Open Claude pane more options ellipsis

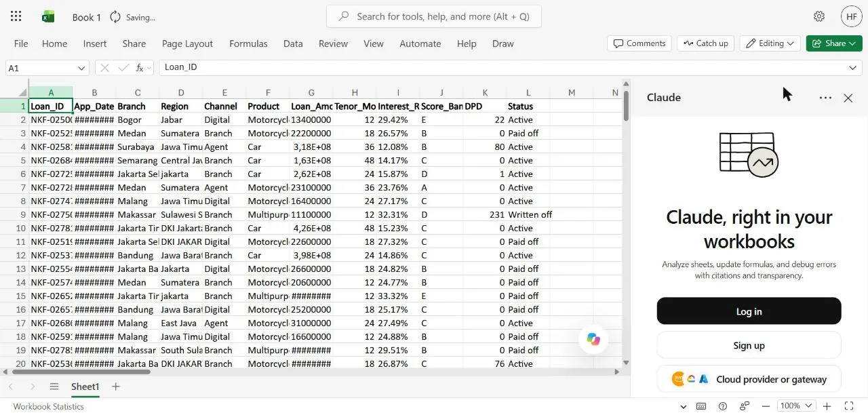tap(825, 98)
